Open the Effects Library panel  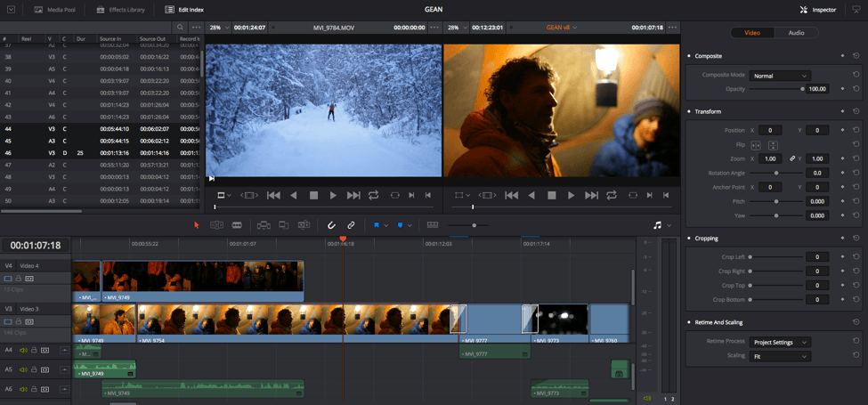pos(120,10)
